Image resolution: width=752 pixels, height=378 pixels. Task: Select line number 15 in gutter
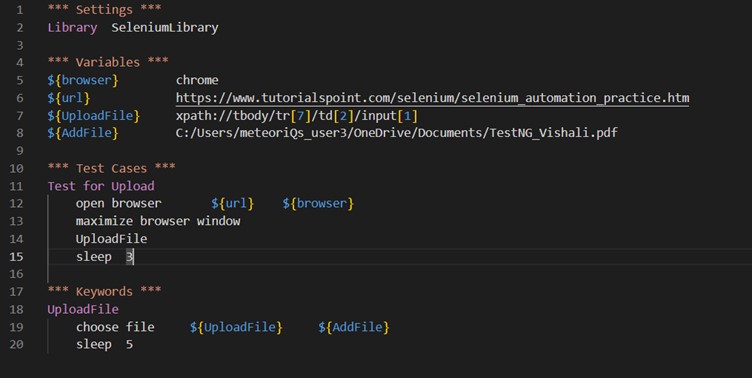click(16, 257)
